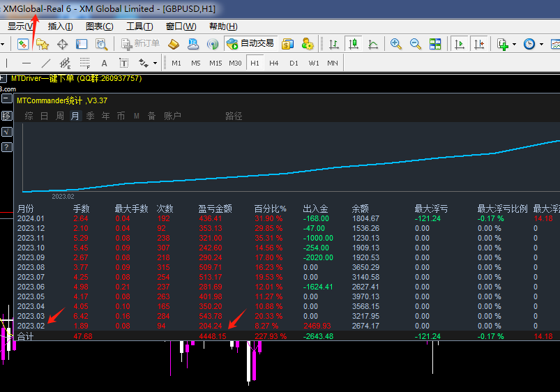Click the clock periods icon
The image size is (560, 392).
click(529, 44)
